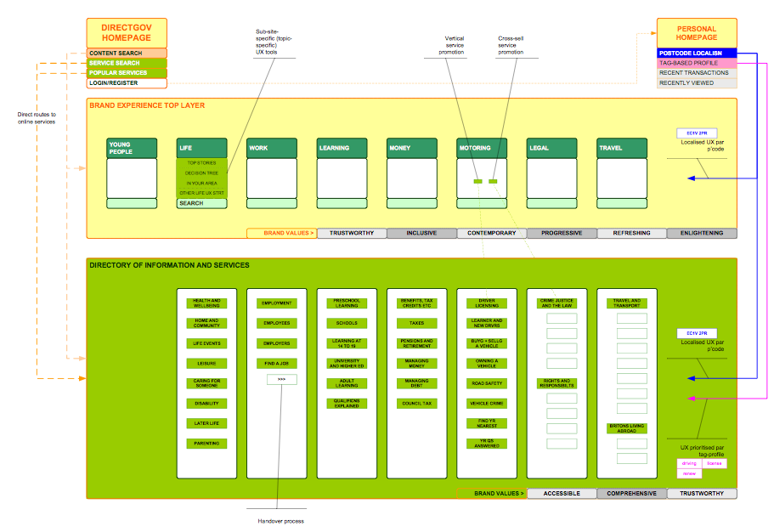This screenshot has height=532, width=774.
Task: Select the driving tag chip
Action: tap(690, 463)
